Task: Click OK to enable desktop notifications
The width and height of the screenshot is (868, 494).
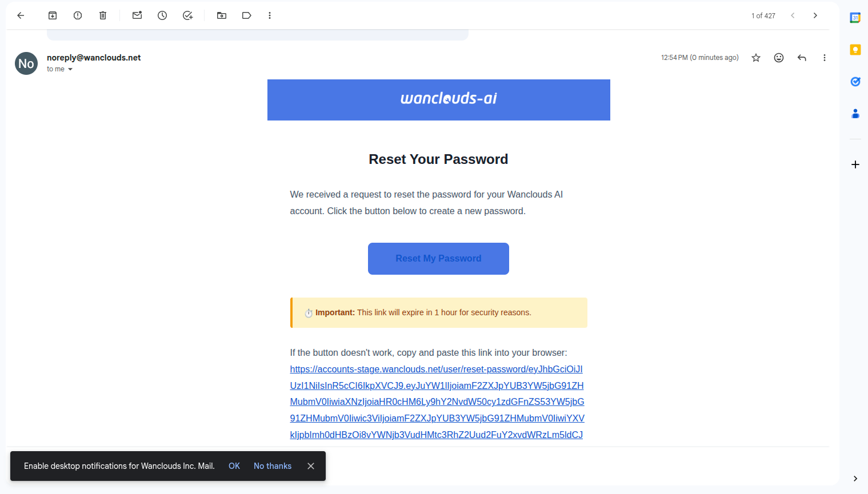Action: (x=234, y=466)
